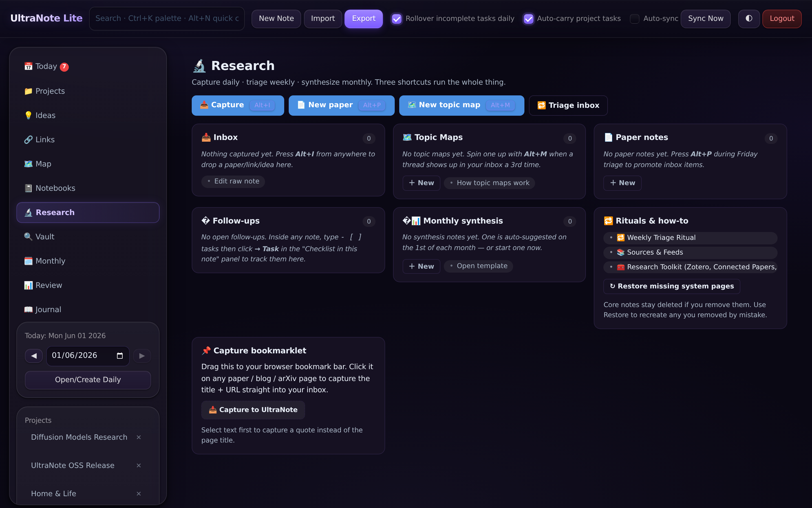
Task: Open the UltraNote OSS Release project
Action: [73, 465]
